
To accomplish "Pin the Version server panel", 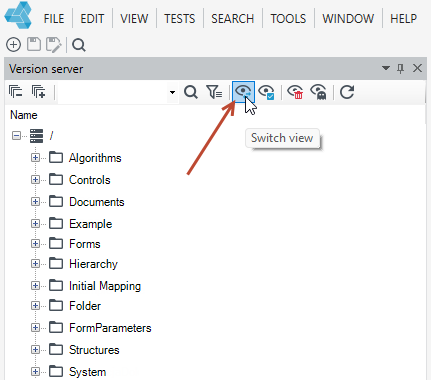I will click(x=400, y=68).
